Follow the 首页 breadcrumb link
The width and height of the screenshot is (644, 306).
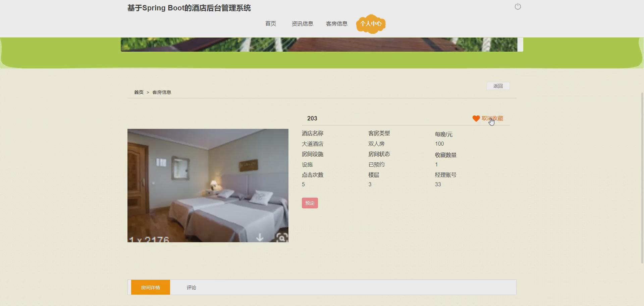[139, 92]
